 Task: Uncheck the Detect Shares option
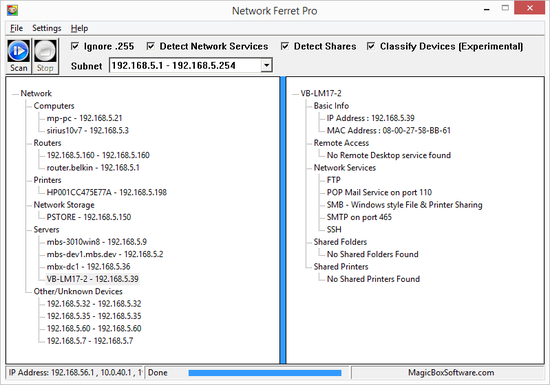[x=285, y=46]
